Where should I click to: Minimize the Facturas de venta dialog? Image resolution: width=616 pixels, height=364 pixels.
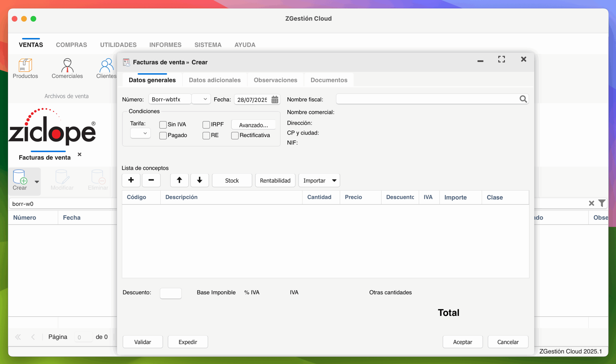pyautogui.click(x=480, y=61)
